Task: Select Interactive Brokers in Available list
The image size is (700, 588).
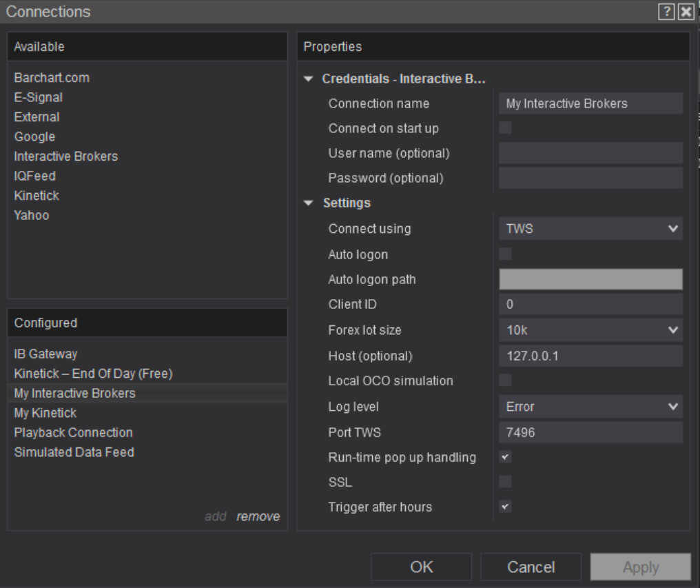Action: click(66, 156)
